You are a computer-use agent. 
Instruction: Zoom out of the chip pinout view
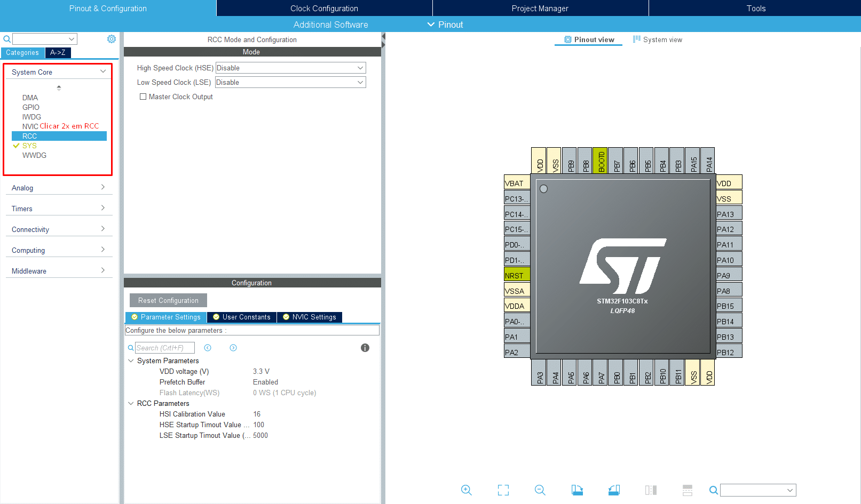pos(540,490)
